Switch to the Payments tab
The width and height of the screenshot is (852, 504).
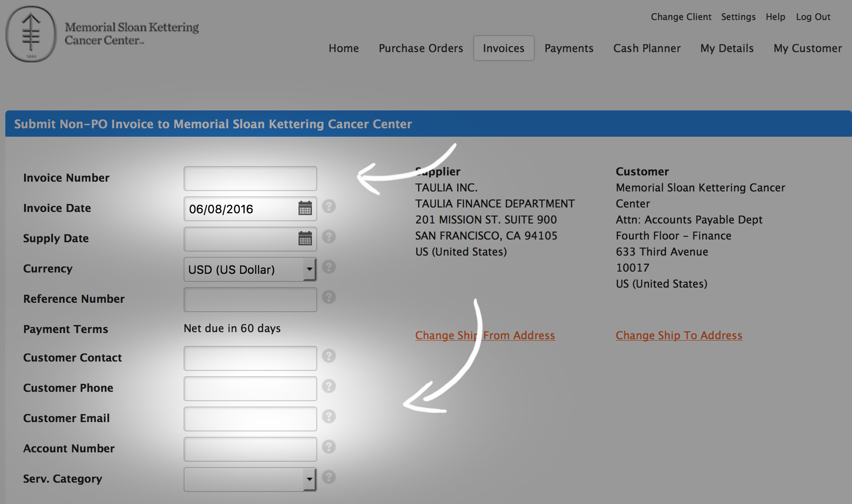569,48
